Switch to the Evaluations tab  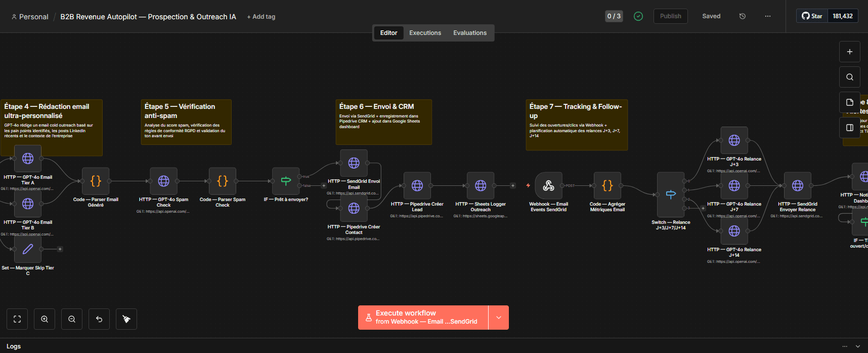click(470, 33)
